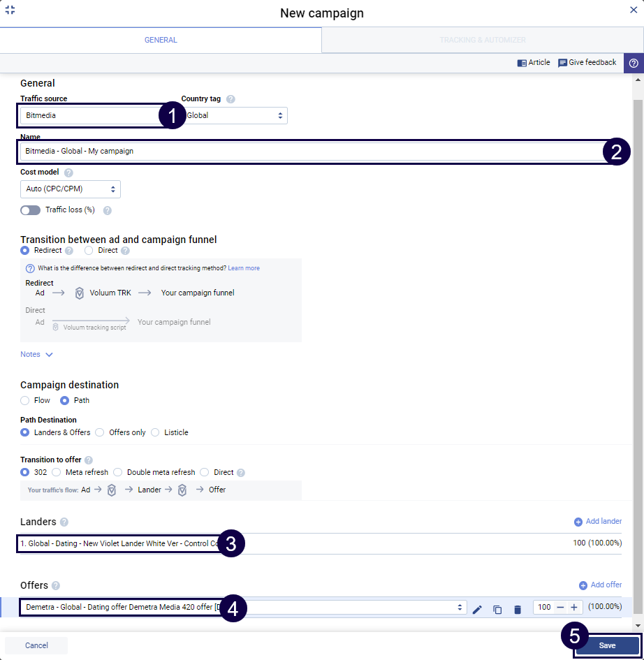Edit the selected offer with pencil icon

coord(477,609)
